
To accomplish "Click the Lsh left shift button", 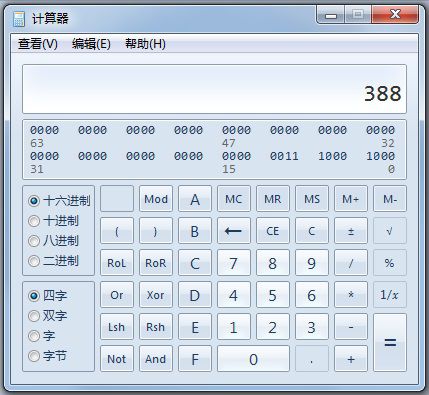I will tap(117, 327).
